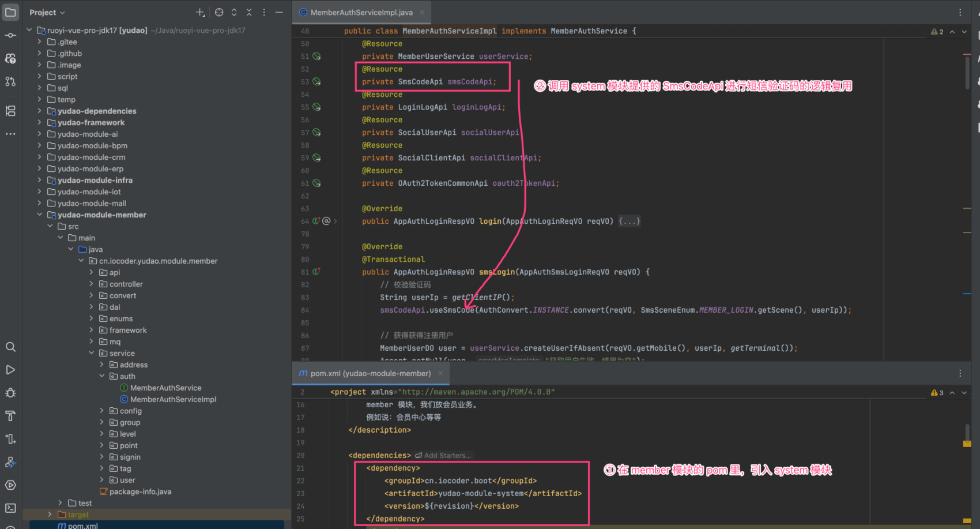
Task: Open the Build hammer tool window
Action: [x=10, y=416]
